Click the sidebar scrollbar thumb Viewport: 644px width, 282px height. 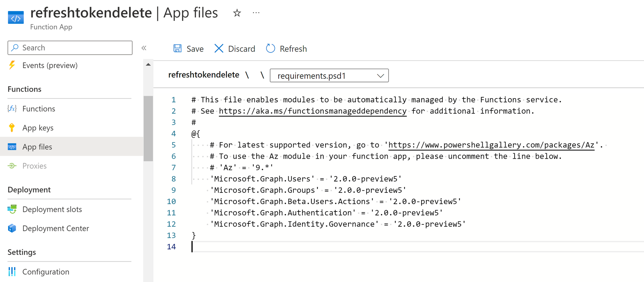(148, 128)
